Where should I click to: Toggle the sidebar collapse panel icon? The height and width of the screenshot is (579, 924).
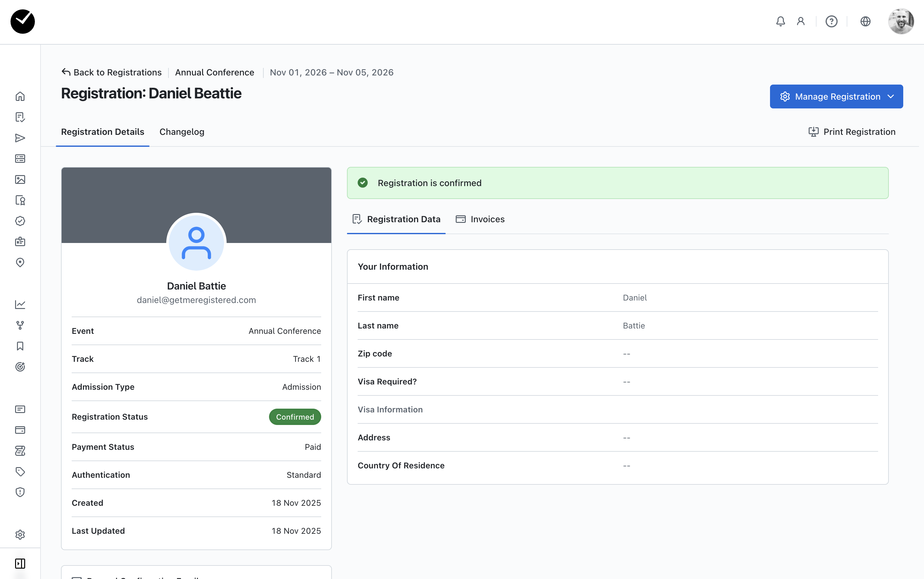(x=20, y=563)
